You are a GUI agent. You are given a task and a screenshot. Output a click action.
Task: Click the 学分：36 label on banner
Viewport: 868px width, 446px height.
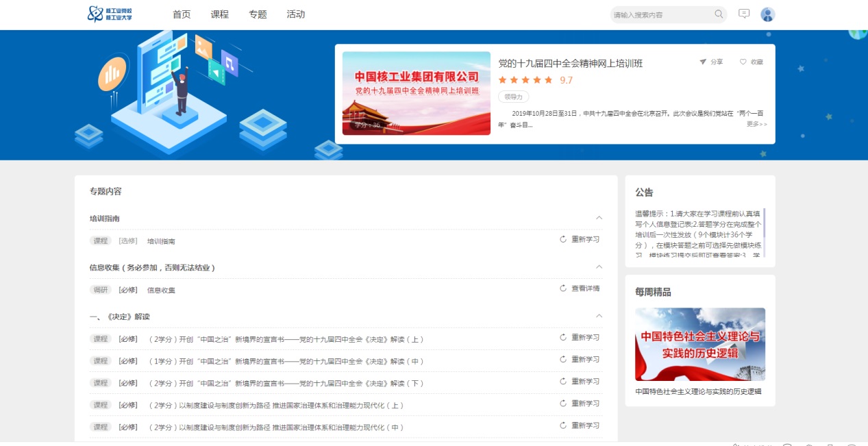click(367, 125)
